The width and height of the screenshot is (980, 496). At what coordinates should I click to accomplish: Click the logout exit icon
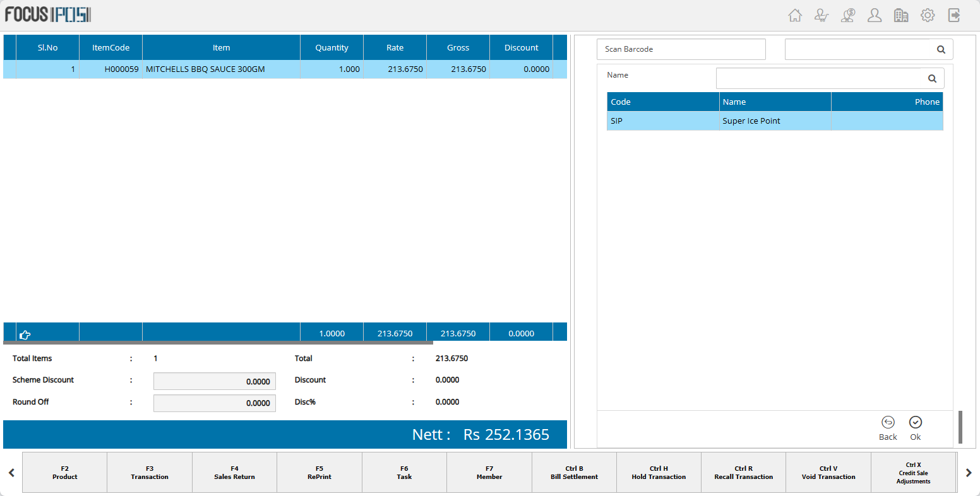[954, 15]
